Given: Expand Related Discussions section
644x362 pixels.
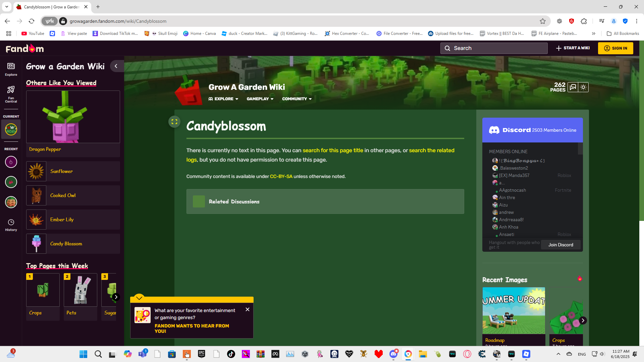Looking at the screenshot, I should click(x=325, y=201).
